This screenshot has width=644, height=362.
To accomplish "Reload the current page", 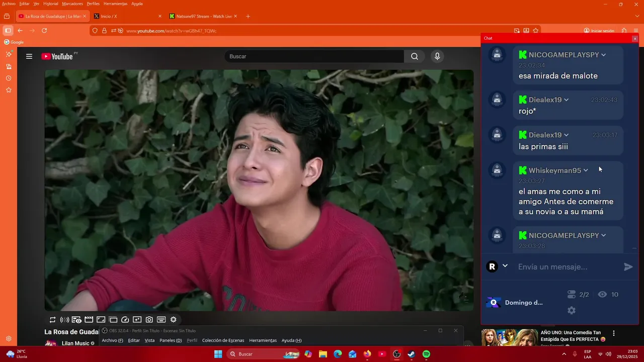I will [x=44, y=31].
